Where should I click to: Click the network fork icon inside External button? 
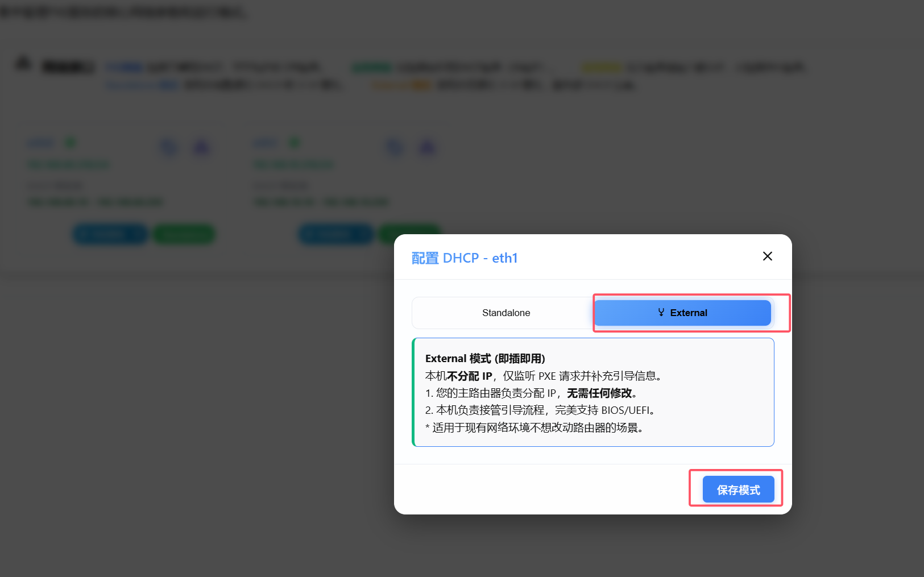point(660,312)
